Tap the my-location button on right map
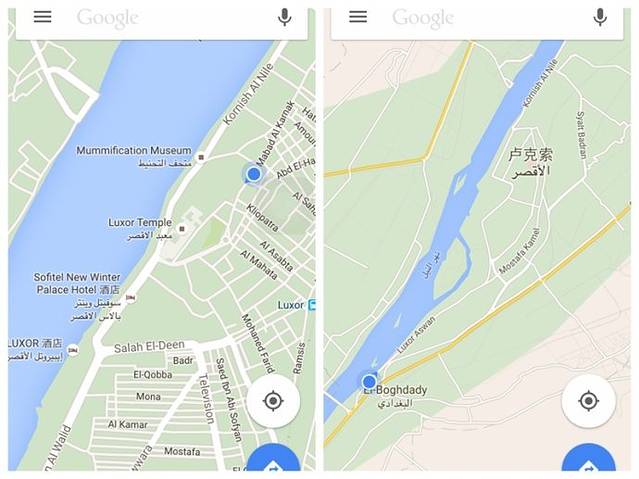 (x=588, y=401)
